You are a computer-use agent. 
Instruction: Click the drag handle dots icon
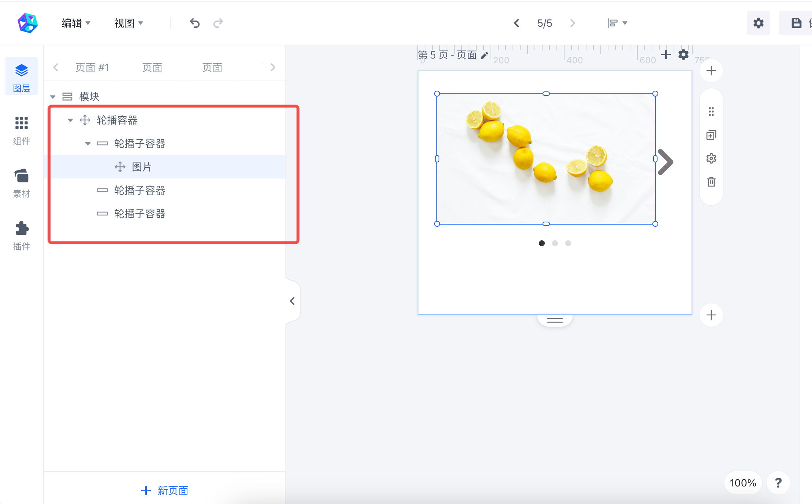711,112
